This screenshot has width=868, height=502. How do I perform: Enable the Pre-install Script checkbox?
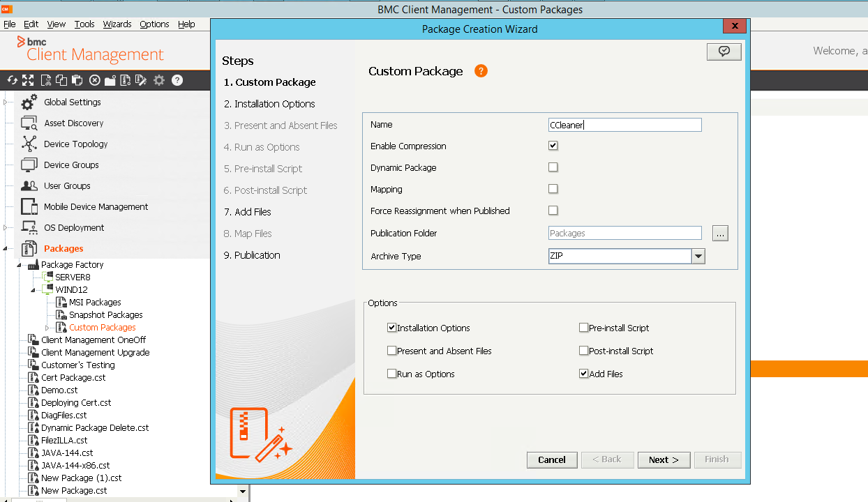tap(584, 328)
